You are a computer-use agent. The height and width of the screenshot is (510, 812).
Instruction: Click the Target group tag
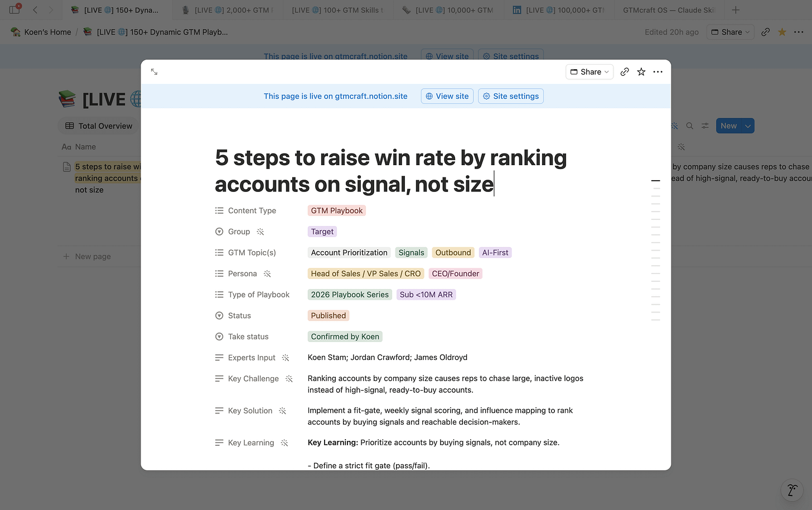click(322, 232)
